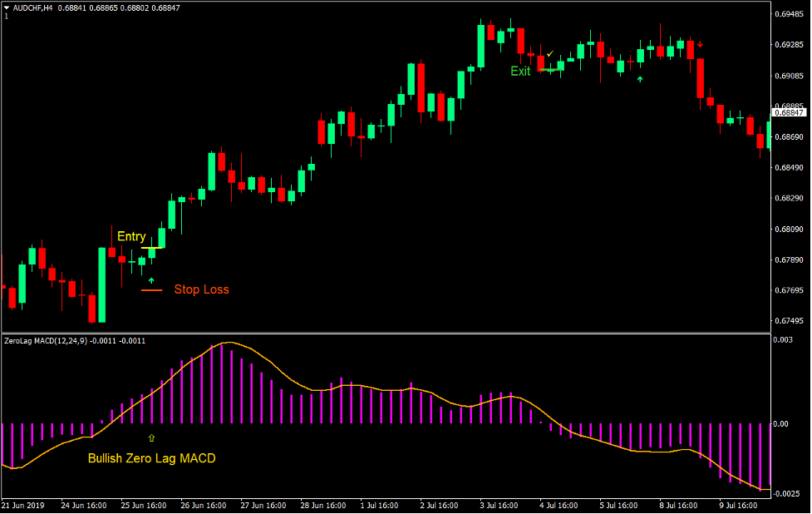
Task: Click the sell arrow near the 0.69485 peak
Action: tap(700, 43)
